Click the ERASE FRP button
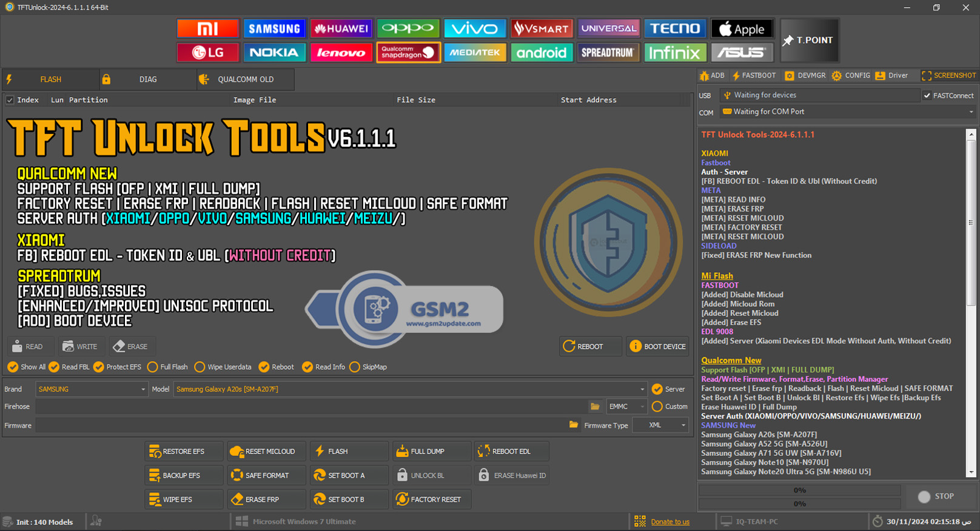 267,499
